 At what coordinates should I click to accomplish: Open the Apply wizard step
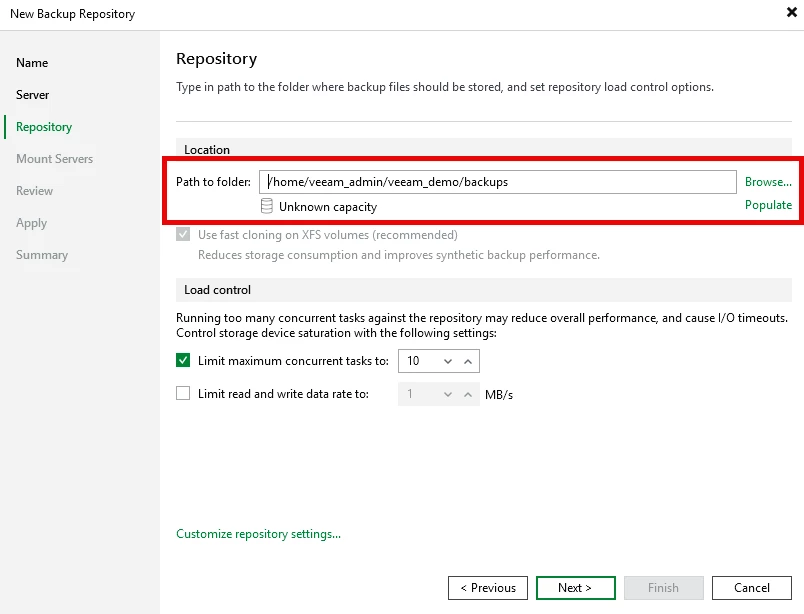point(31,223)
